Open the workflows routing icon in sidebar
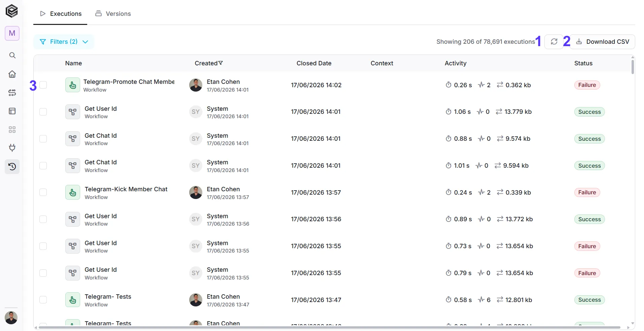Image resolution: width=644 pixels, height=331 pixels. (12, 93)
